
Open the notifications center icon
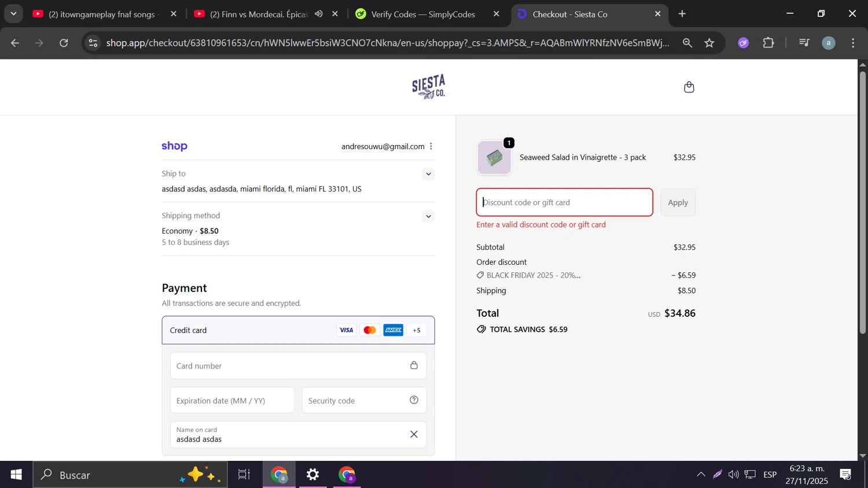(x=845, y=475)
